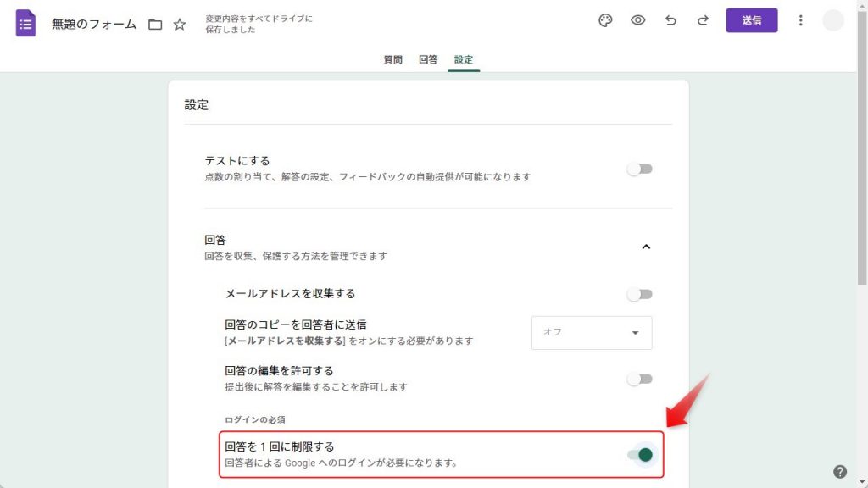This screenshot has width=868, height=488.
Task: Click the 変更内容をすべてドライブに保存しました status
Action: 259,24
